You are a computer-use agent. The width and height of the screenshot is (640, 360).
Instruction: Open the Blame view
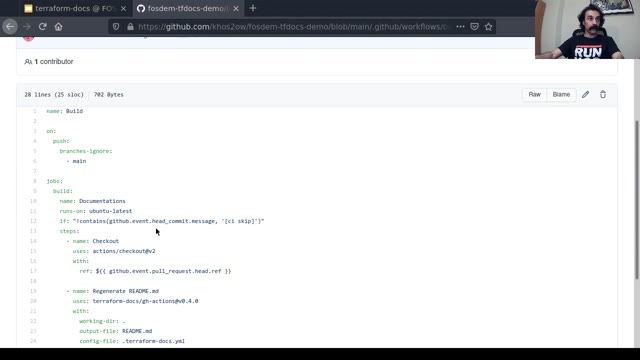tap(561, 94)
